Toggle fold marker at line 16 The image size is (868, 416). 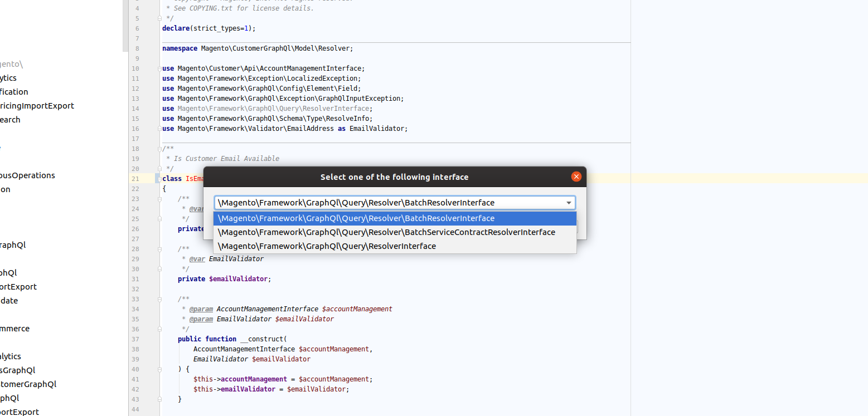(159, 129)
